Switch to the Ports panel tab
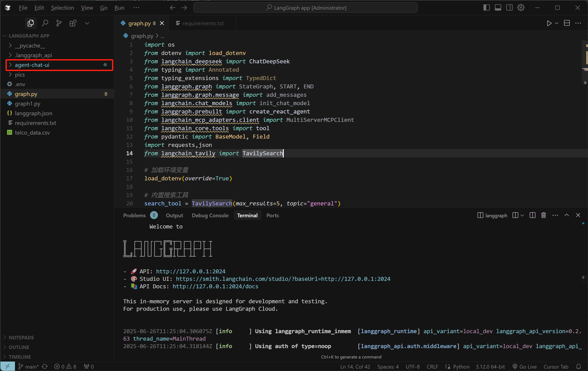The width and height of the screenshot is (588, 371). (x=273, y=215)
